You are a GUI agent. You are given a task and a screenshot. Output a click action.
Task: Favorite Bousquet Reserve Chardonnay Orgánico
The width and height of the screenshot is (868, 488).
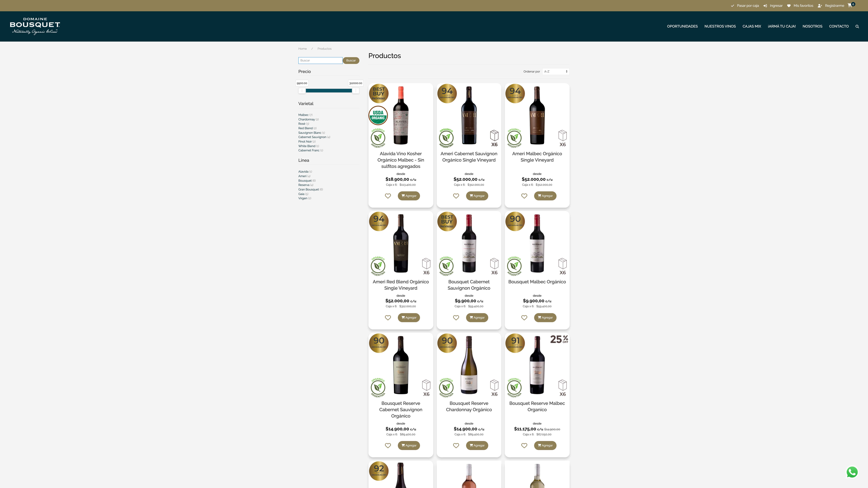pos(456,446)
